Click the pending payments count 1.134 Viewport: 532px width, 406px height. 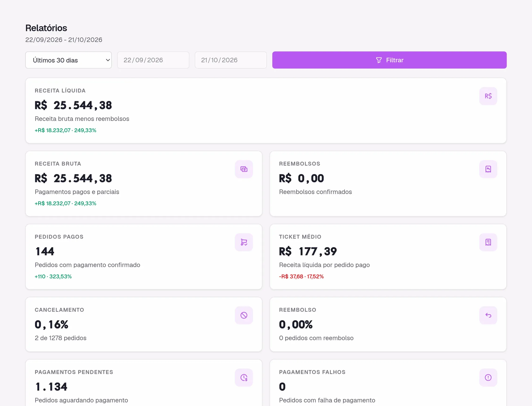click(x=51, y=387)
